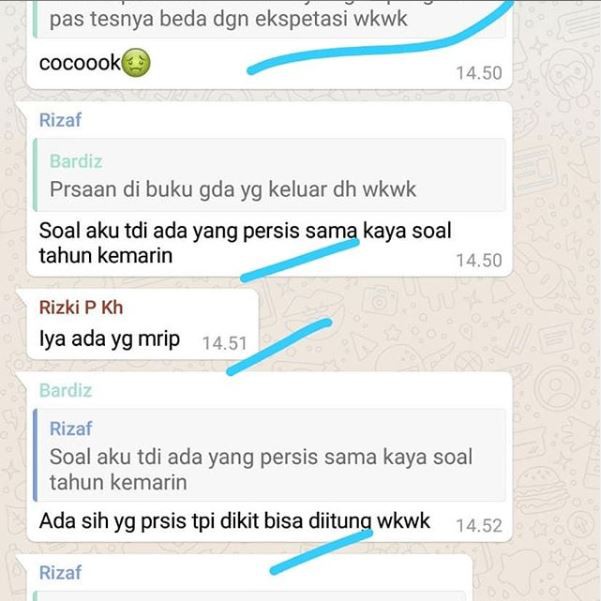This screenshot has height=601, width=601.
Task: Open sender name Rizaf on second message
Action: tap(60, 120)
